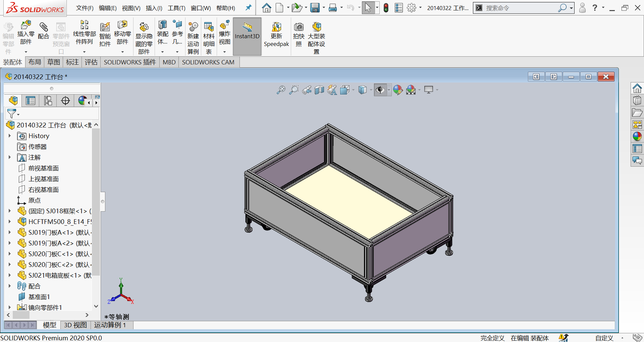Open the Insert Components dropdown arrow
644x342 pixels.
[x=26, y=52]
